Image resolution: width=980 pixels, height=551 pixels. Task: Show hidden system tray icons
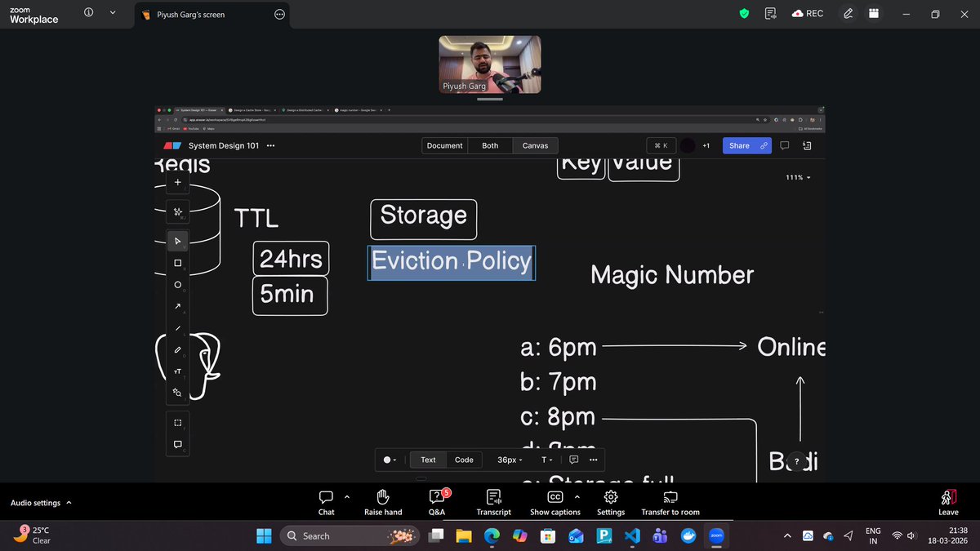pos(786,535)
